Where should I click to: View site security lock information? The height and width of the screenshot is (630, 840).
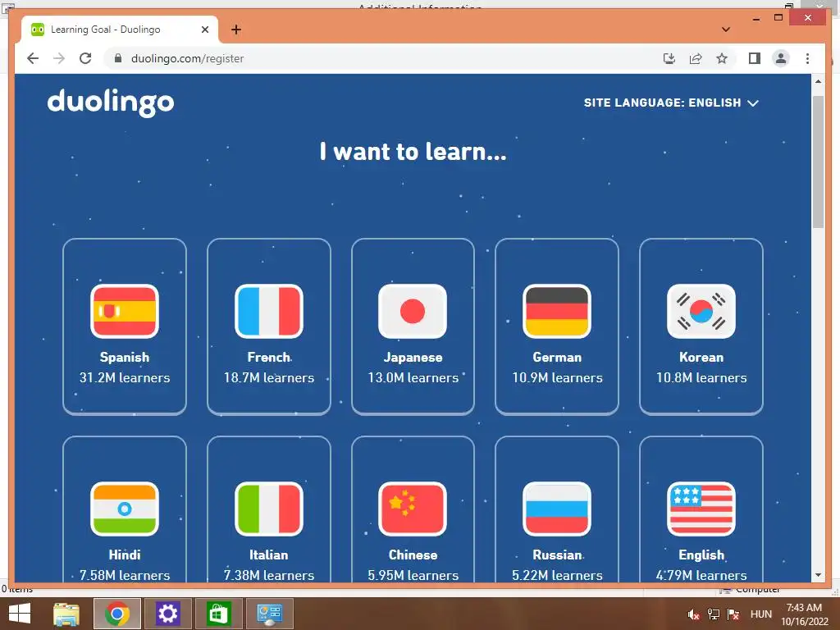118,58
